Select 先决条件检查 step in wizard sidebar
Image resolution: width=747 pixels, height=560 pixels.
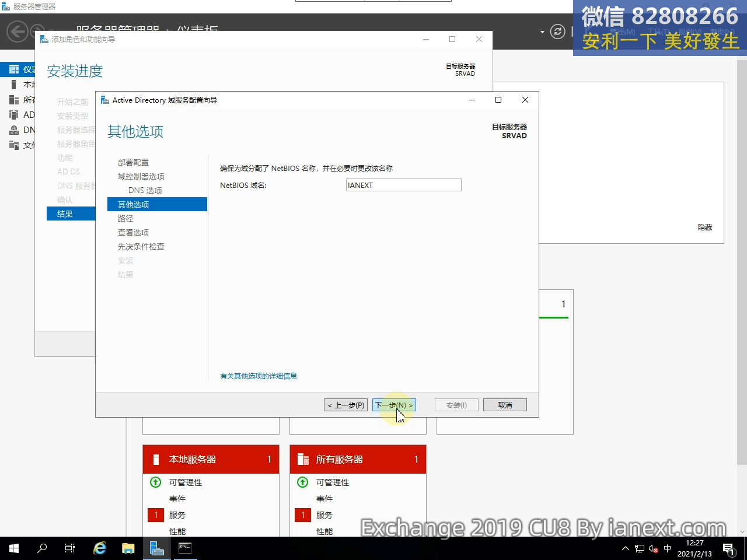[x=141, y=246]
